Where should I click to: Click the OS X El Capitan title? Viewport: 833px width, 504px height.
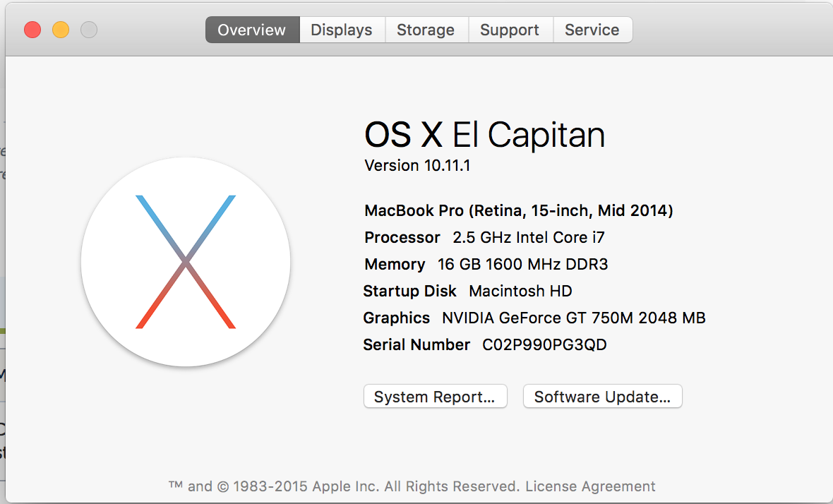point(484,134)
